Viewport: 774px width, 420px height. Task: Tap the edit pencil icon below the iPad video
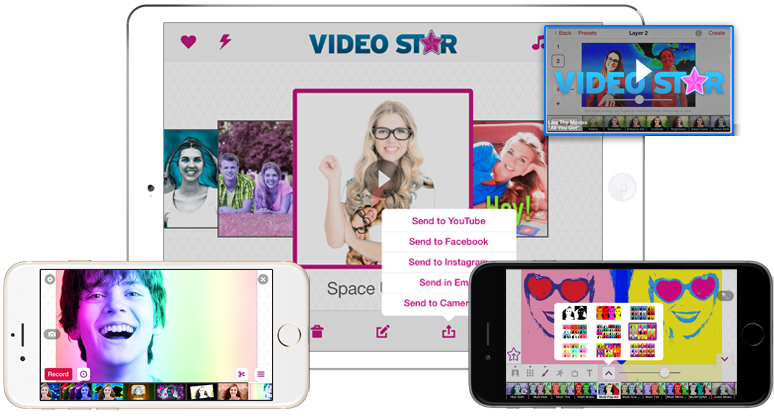383,332
